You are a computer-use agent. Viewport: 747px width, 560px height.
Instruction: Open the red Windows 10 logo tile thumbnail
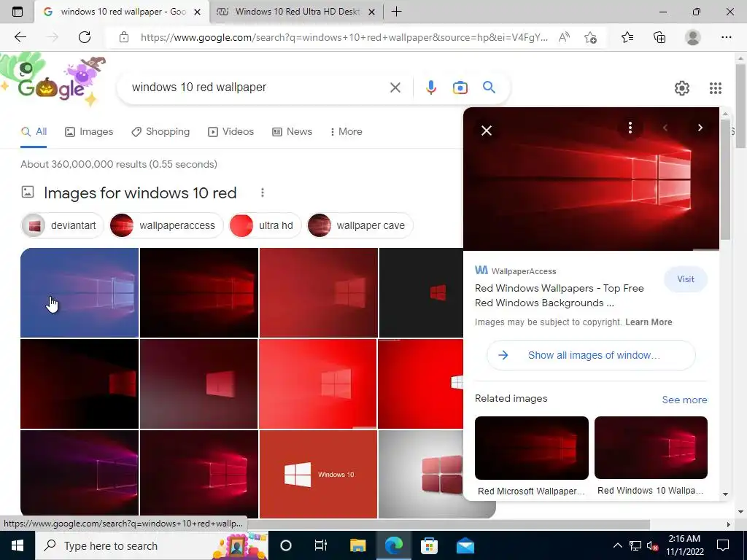318,474
